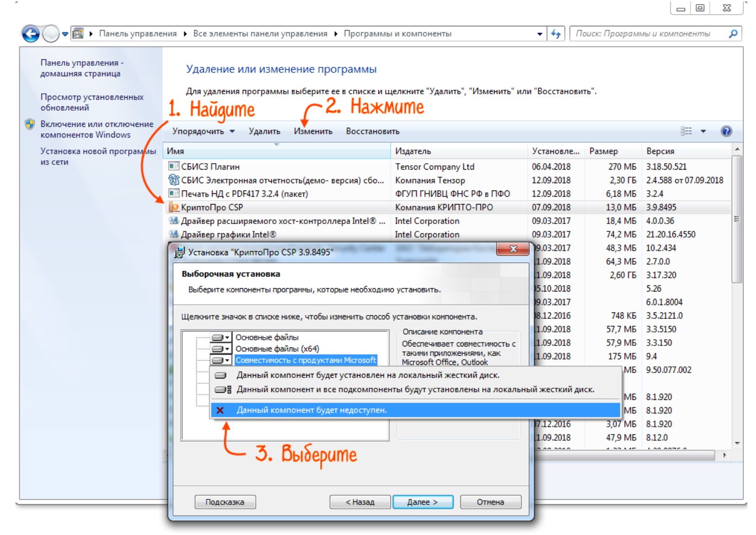
Task: Click the Control Panel address bar icon
Action: 78,34
